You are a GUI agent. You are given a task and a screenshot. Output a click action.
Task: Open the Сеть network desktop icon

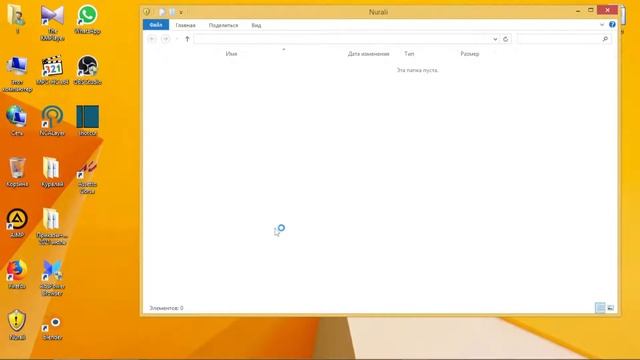17,121
